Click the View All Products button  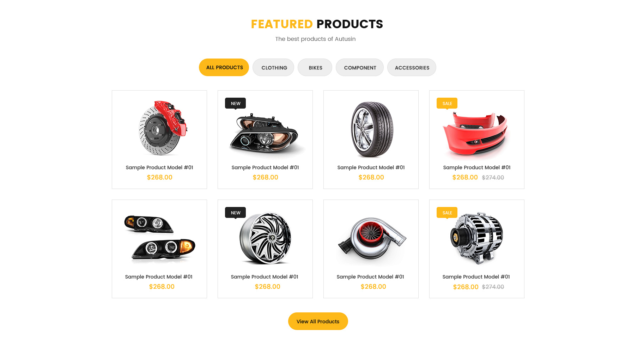(318, 321)
